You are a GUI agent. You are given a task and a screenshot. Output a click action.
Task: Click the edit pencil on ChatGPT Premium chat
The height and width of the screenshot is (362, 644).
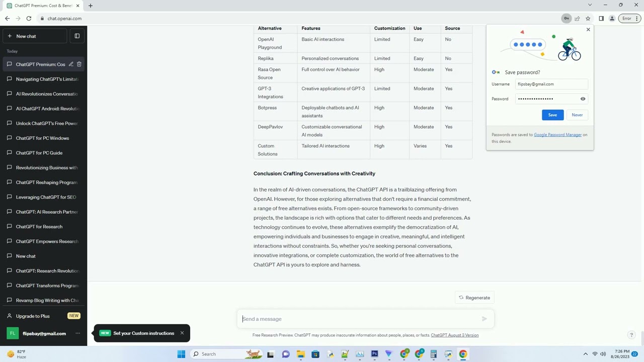click(71, 64)
